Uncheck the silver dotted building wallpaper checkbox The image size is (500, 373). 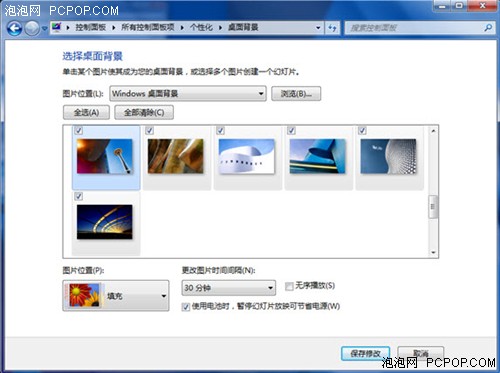click(362, 130)
